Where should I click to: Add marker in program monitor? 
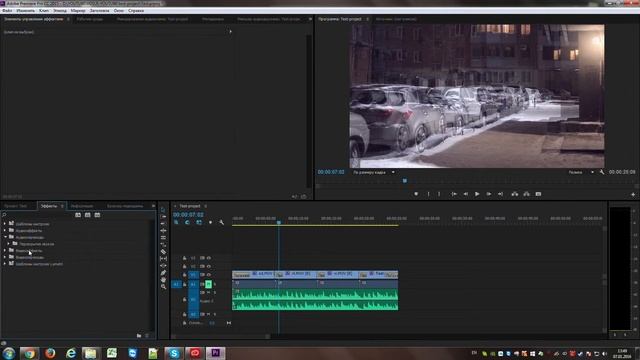click(x=416, y=194)
